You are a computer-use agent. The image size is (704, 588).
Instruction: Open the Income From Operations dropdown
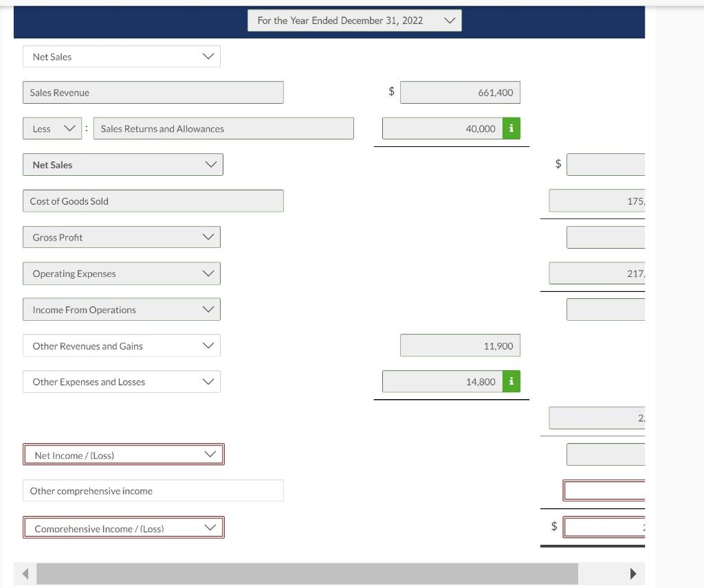(122, 310)
